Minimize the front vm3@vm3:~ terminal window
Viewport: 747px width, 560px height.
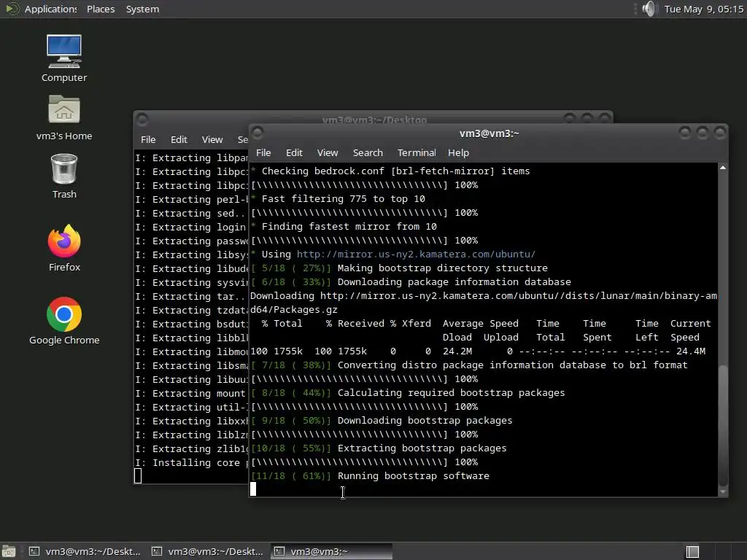click(685, 133)
